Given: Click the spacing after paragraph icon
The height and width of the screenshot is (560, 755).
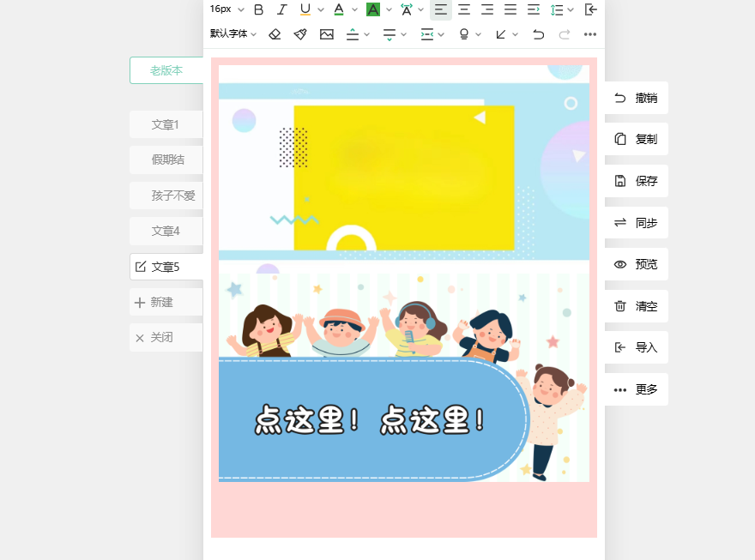Looking at the screenshot, I should pos(389,34).
